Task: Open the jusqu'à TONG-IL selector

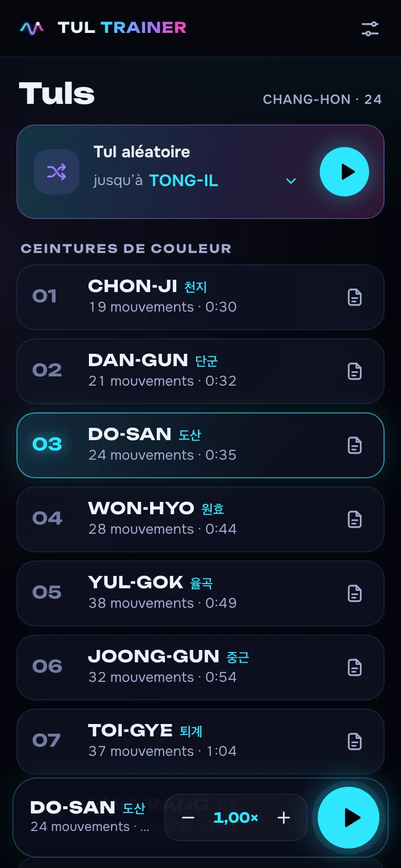Action: [x=195, y=180]
